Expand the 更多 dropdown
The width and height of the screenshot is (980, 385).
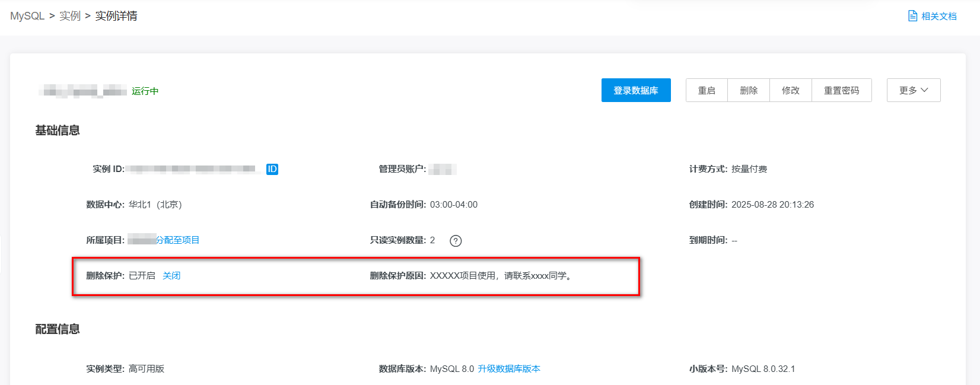click(x=914, y=90)
